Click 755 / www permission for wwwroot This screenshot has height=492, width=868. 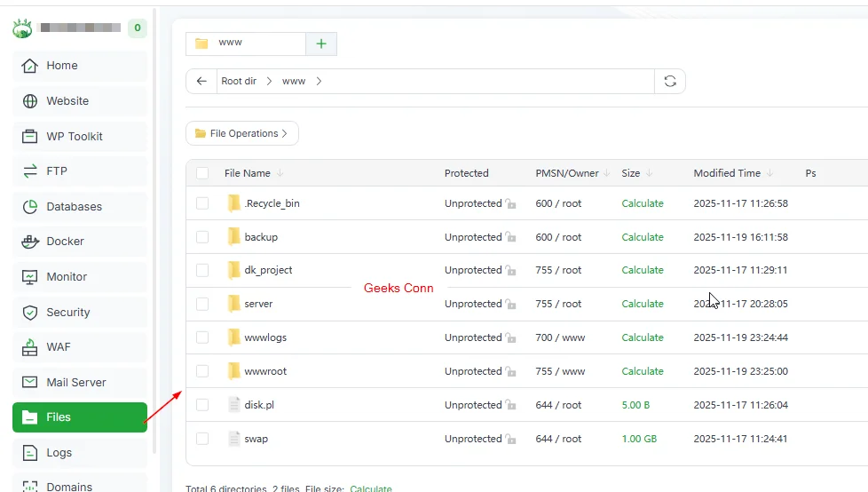[560, 371]
